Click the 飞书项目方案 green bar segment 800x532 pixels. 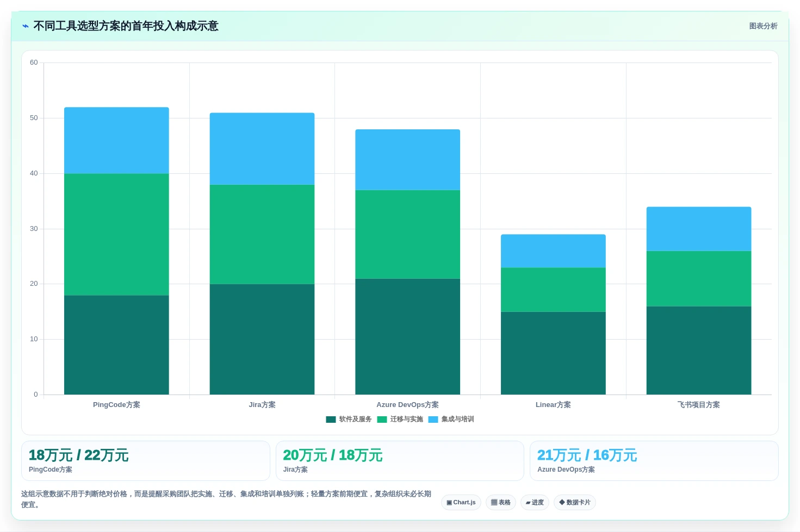[699, 279]
